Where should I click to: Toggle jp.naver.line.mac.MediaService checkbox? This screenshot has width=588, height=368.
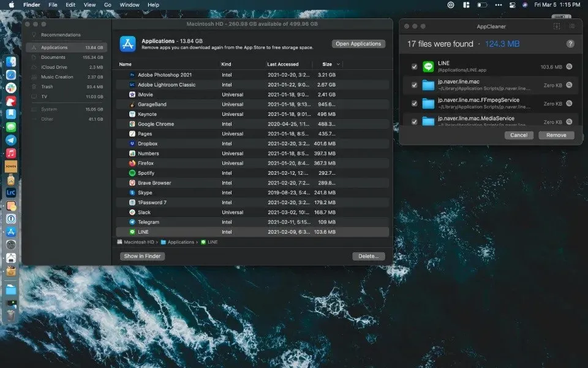tap(415, 121)
